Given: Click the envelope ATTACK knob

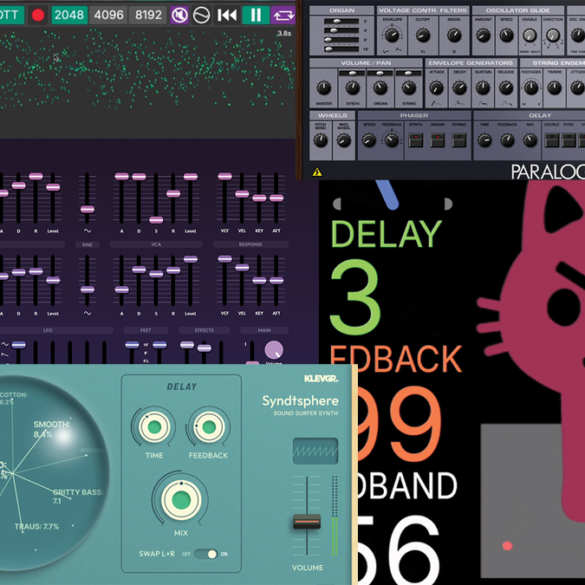Looking at the screenshot, I should click(x=436, y=88).
